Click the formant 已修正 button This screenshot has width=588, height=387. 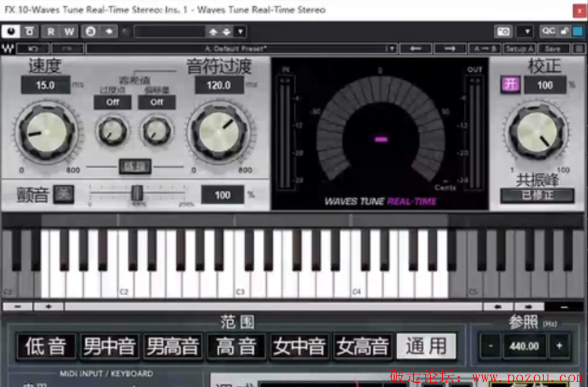(537, 195)
